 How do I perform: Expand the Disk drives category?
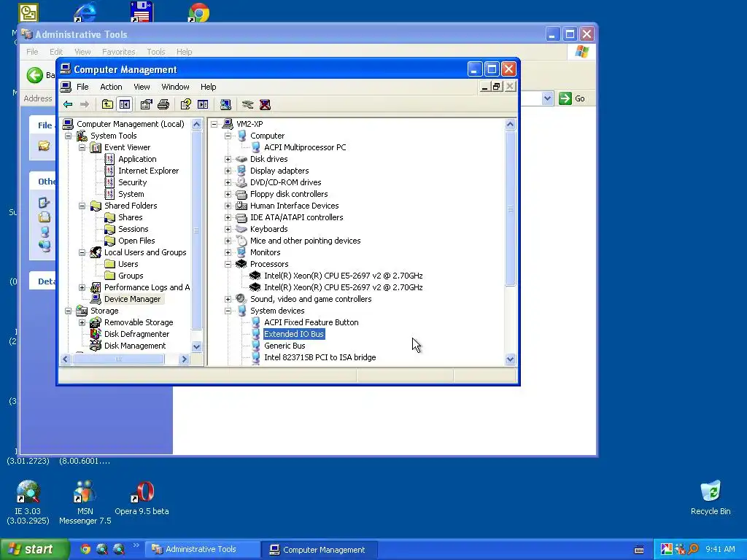tap(228, 159)
